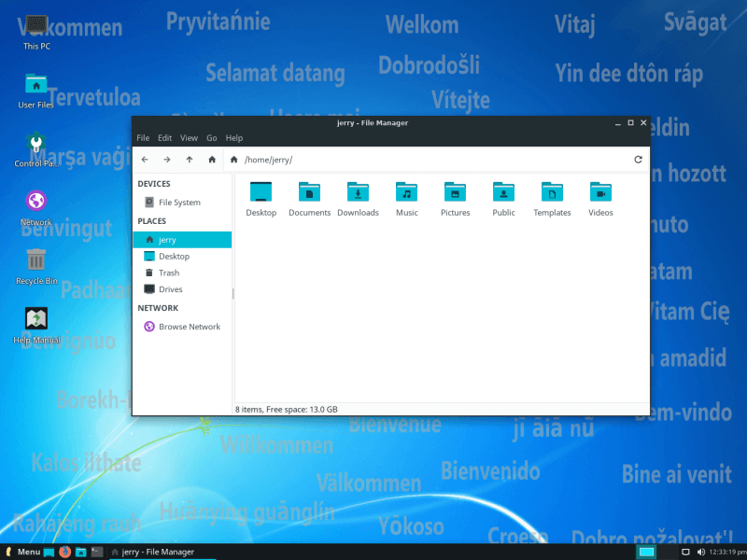Screen dimensions: 747x560
Task: Open the terminal from the taskbar
Action: pyautogui.click(x=97, y=551)
